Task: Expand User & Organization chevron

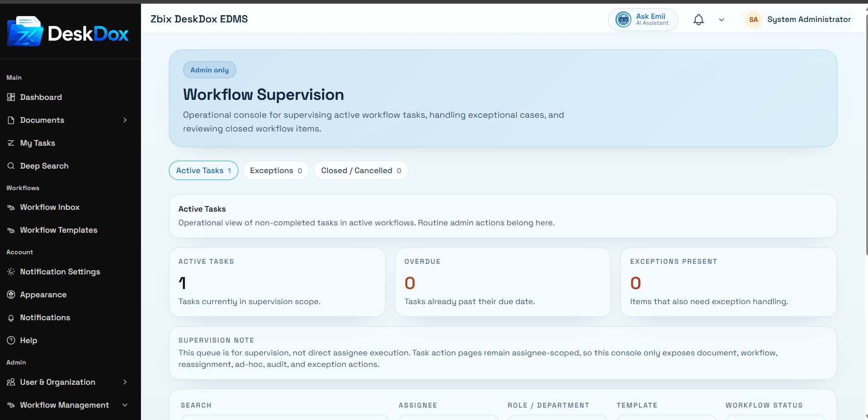Action: [x=125, y=382]
